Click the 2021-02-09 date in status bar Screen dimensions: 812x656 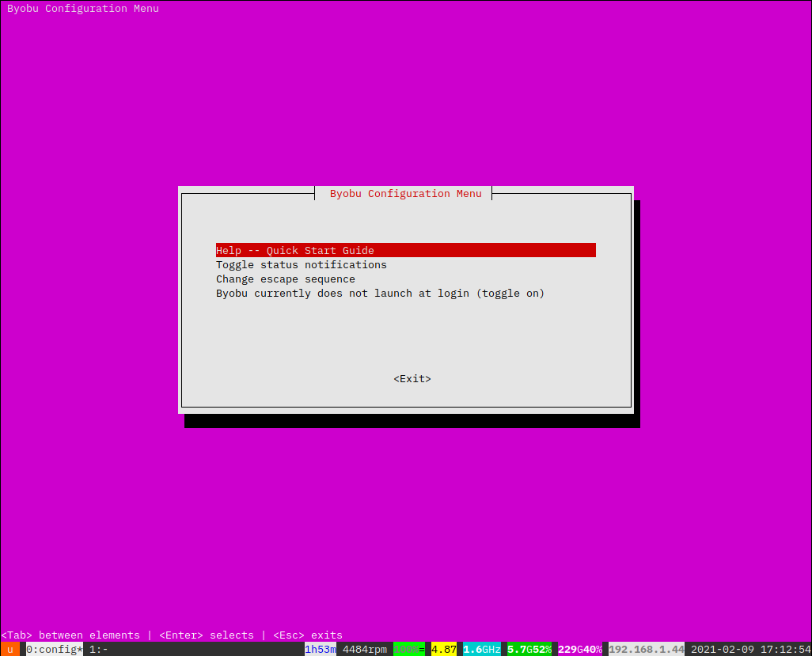723,649
